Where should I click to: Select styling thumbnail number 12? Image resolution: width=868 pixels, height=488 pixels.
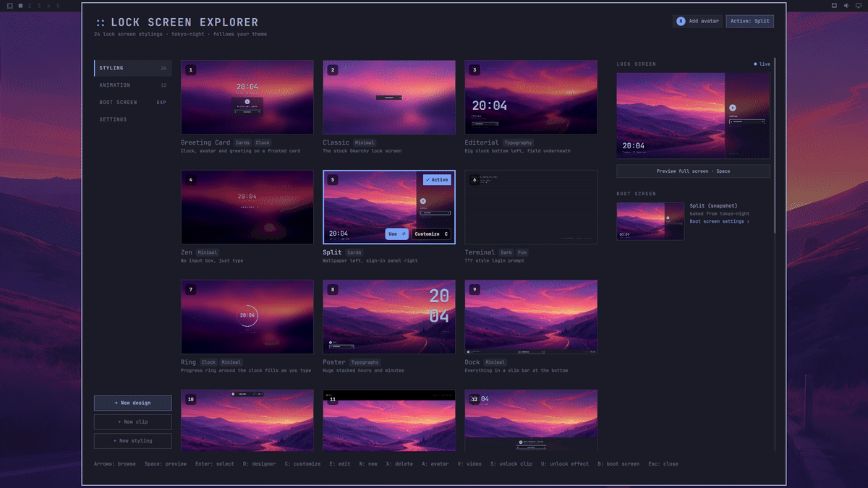(531, 420)
